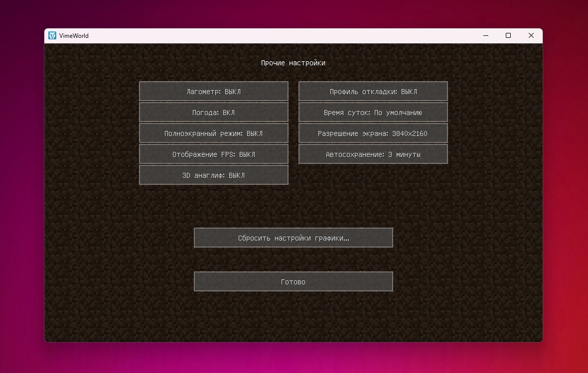Image resolution: width=588 pixels, height=373 pixels.
Task: Minimize the VimeWorld window
Action: coord(485,35)
